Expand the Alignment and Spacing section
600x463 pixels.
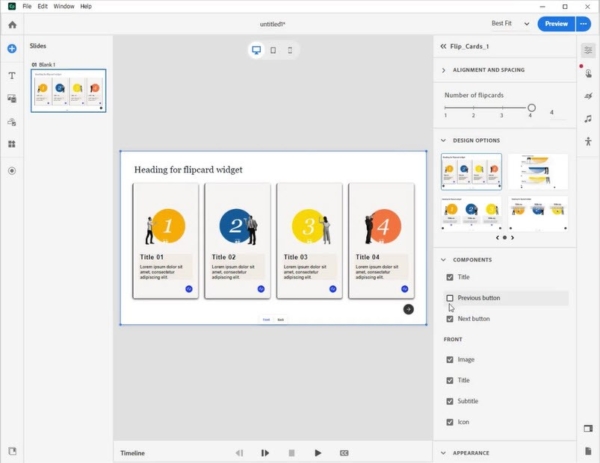pos(443,70)
